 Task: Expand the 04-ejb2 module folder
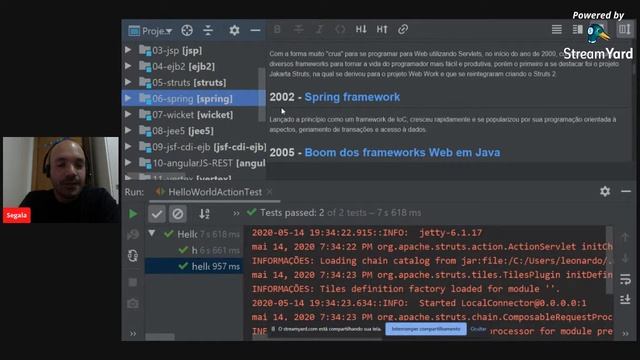click(x=128, y=66)
